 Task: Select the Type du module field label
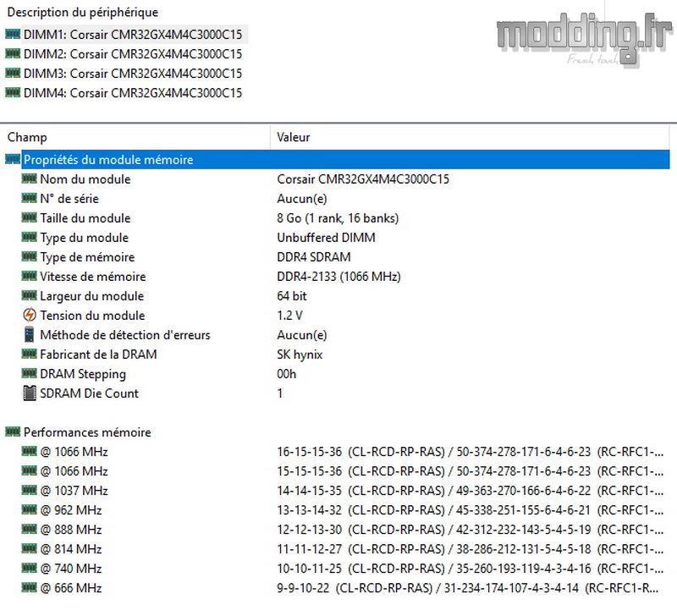coord(85,238)
